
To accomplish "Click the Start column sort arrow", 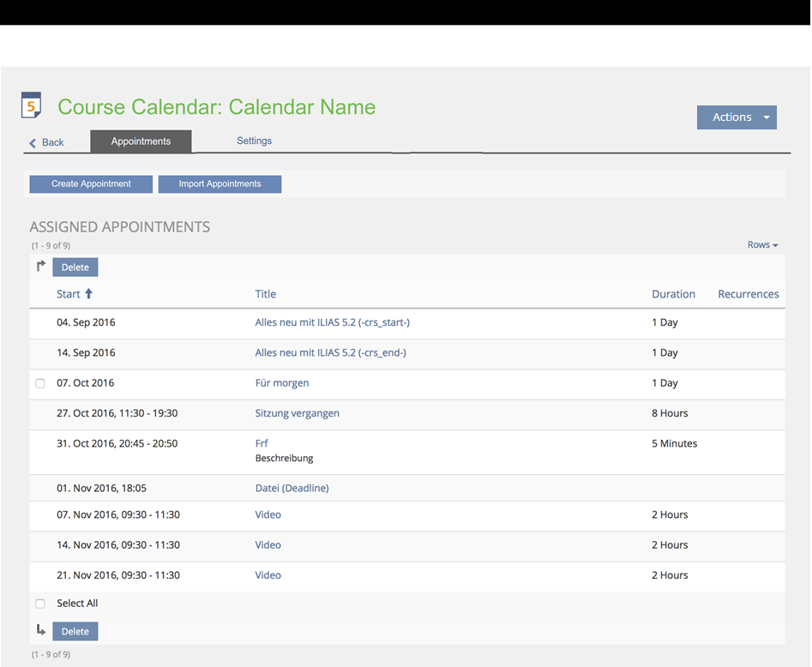I will 88,294.
